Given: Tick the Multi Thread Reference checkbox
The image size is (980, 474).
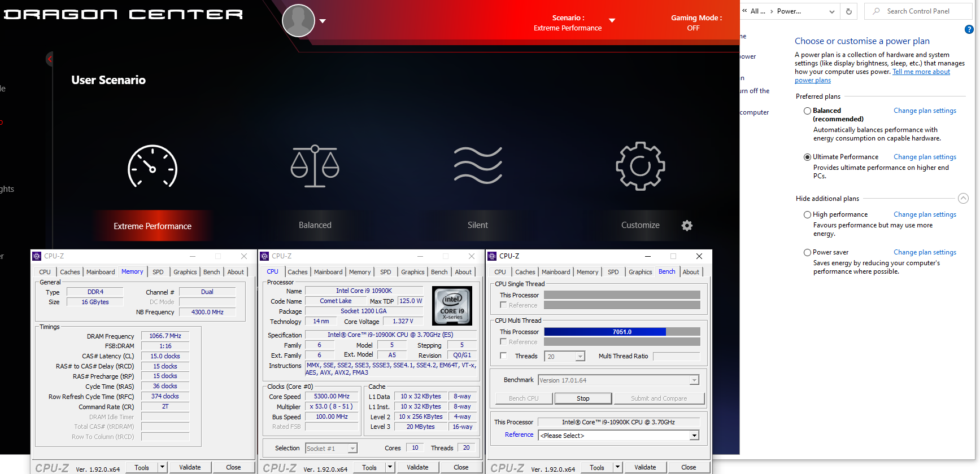Looking at the screenshot, I should click(503, 342).
